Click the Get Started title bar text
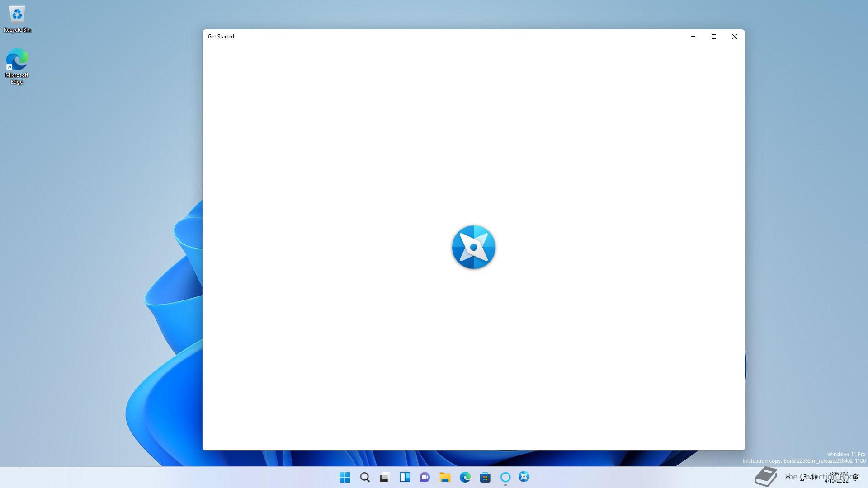868x488 pixels. pyautogui.click(x=221, y=37)
